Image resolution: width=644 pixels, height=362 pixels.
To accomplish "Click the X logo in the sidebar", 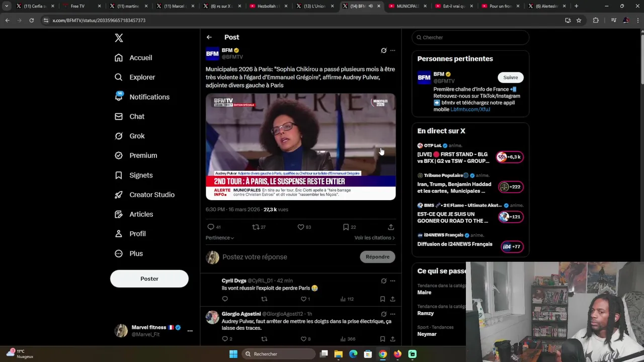I will (119, 38).
